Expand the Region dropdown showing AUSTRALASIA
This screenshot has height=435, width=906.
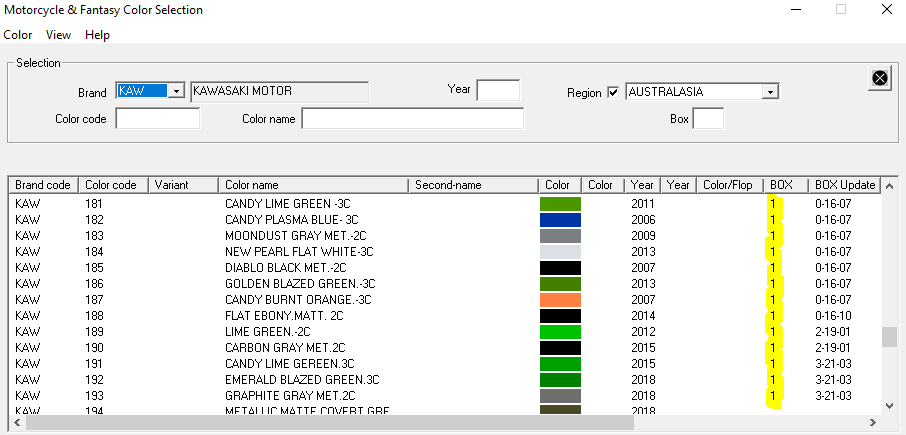coord(769,92)
